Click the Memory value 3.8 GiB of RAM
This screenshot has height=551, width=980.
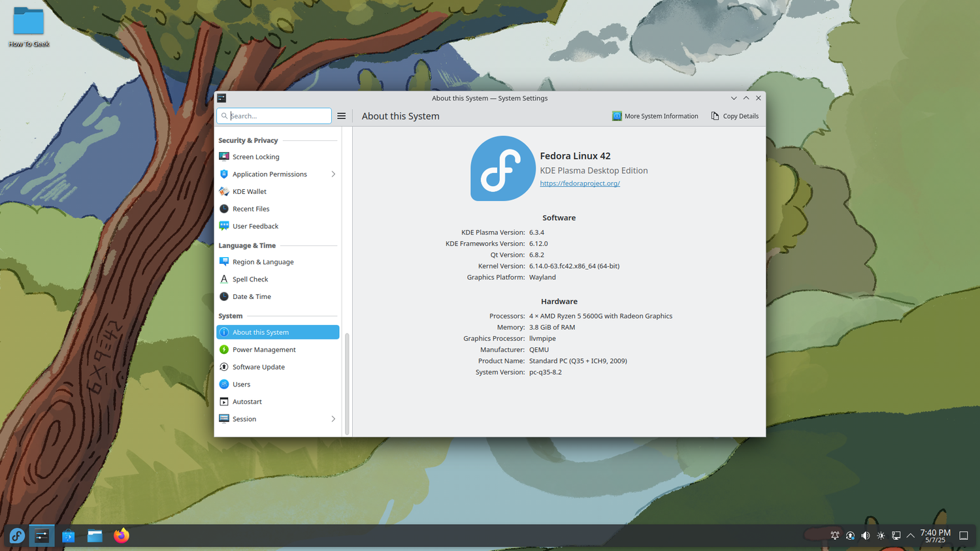pyautogui.click(x=552, y=327)
